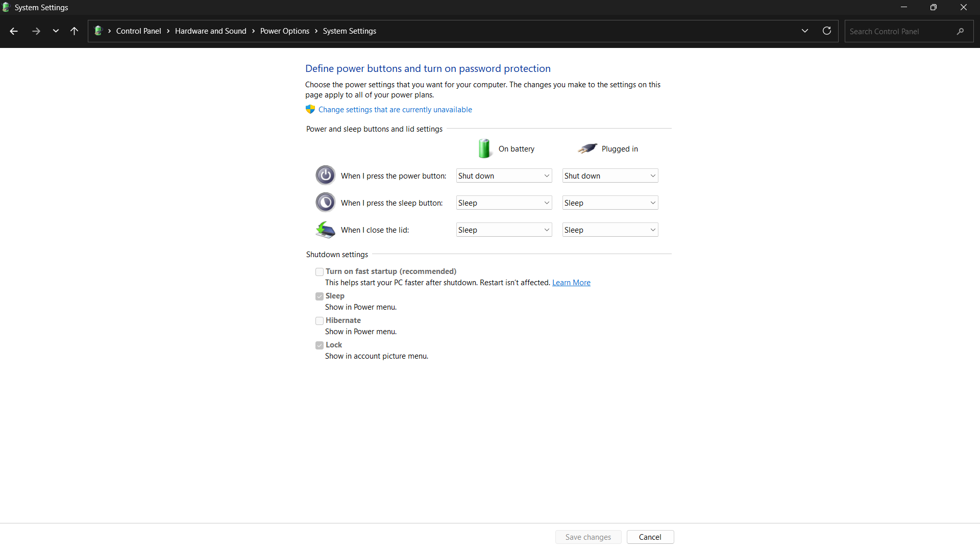Click the Cancel button
Viewport: 980px width, 551px height.
click(x=650, y=537)
